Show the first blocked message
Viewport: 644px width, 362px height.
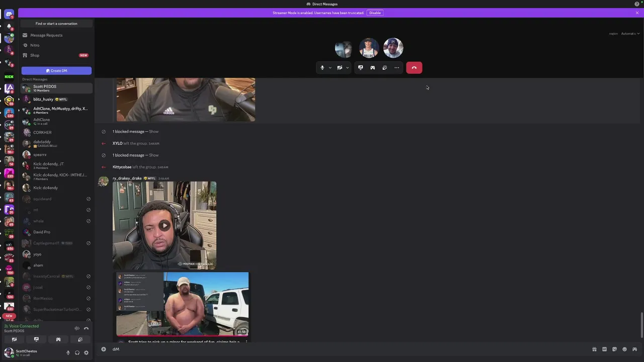(x=153, y=131)
